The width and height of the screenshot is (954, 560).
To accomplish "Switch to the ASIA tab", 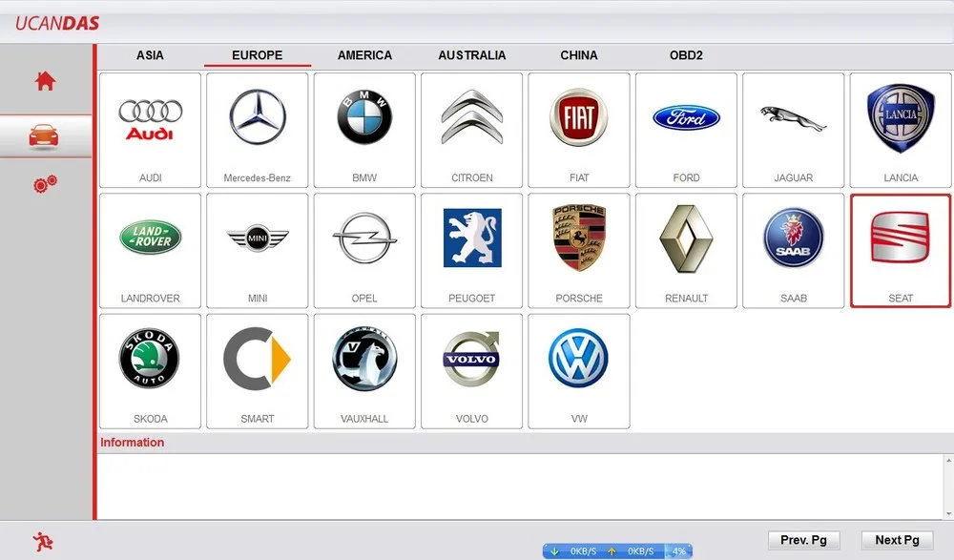I will click(x=150, y=55).
